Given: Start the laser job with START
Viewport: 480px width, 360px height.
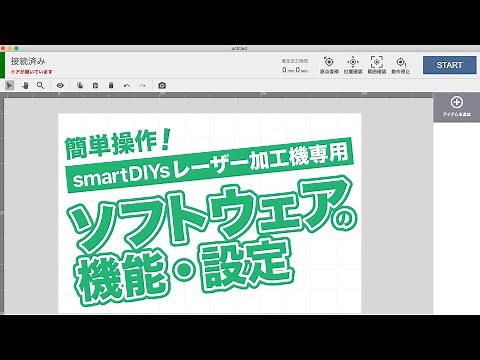Looking at the screenshot, I should click(449, 65).
